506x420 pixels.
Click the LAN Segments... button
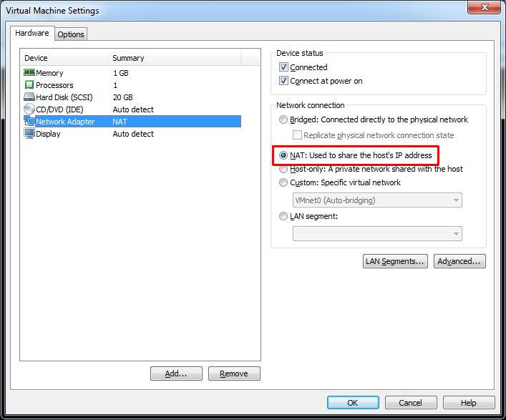tap(395, 261)
